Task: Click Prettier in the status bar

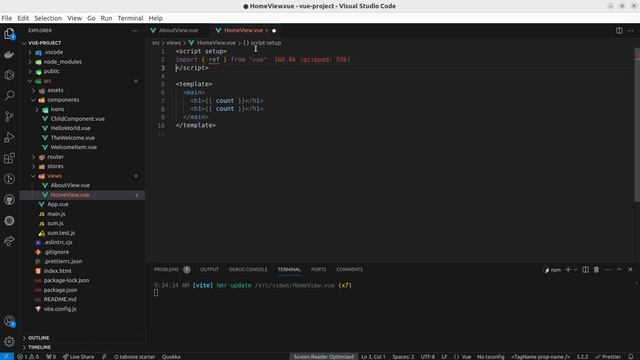Action: (x=608, y=356)
